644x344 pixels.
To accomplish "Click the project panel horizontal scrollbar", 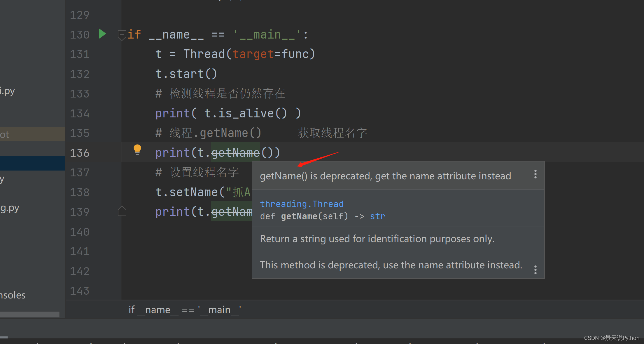I will tap(30, 314).
